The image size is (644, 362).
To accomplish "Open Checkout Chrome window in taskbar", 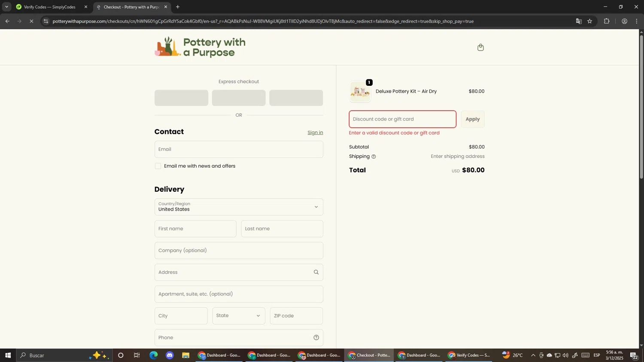I will click(369, 355).
